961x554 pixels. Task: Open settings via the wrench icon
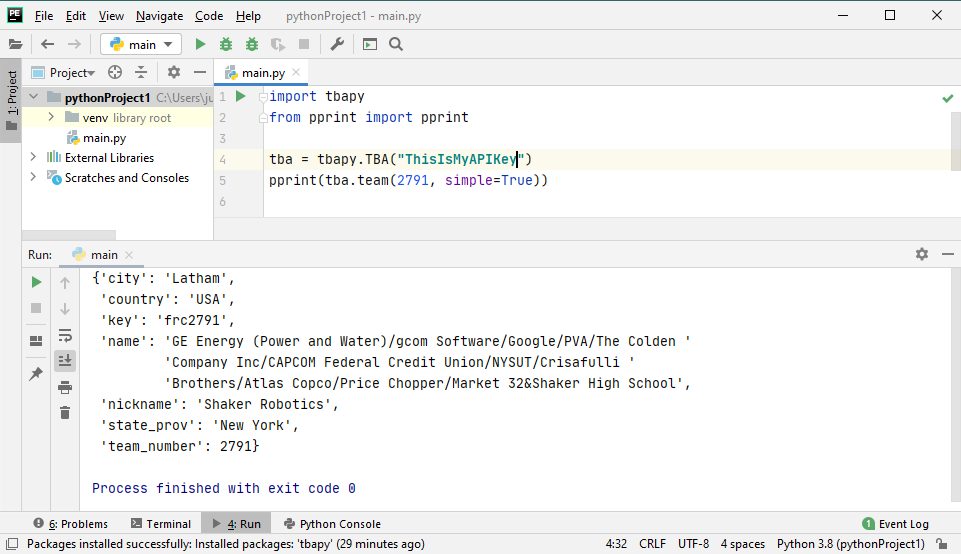tap(337, 44)
